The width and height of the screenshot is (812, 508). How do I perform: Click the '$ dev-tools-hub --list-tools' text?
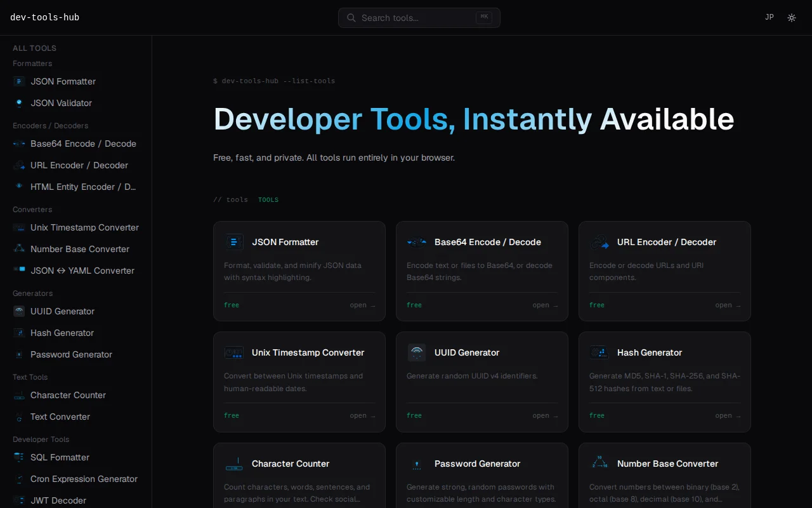(x=274, y=81)
